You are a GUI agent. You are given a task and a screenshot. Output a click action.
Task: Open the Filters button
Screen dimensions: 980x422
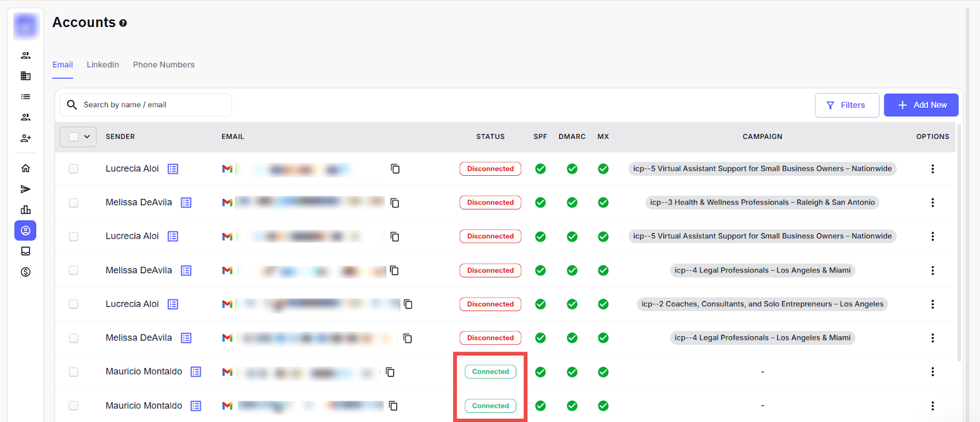(x=846, y=105)
